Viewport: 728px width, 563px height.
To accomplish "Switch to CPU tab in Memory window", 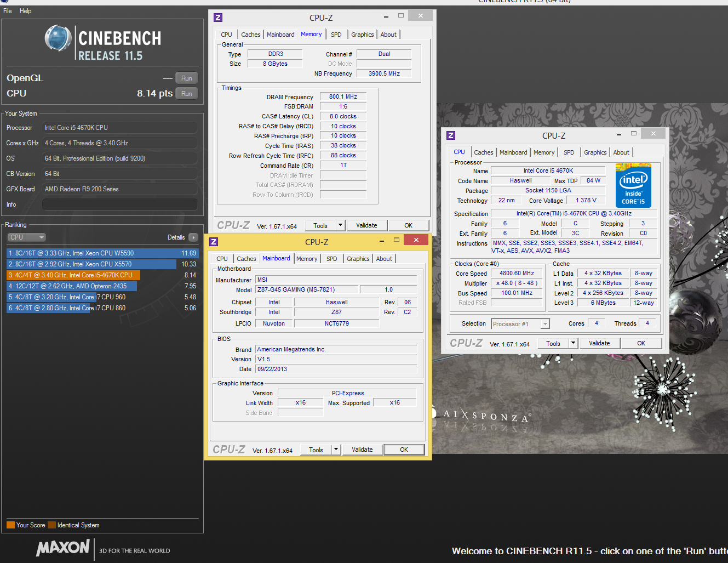I will click(x=226, y=35).
